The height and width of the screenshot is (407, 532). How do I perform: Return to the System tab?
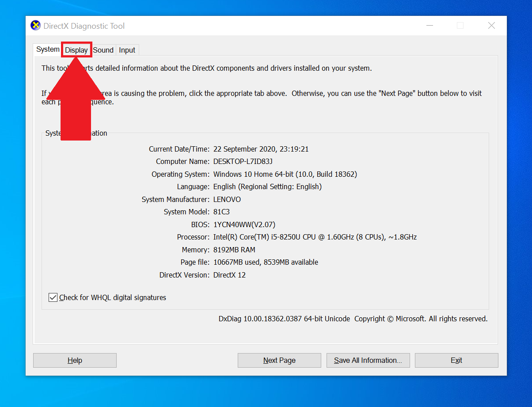[47, 49]
